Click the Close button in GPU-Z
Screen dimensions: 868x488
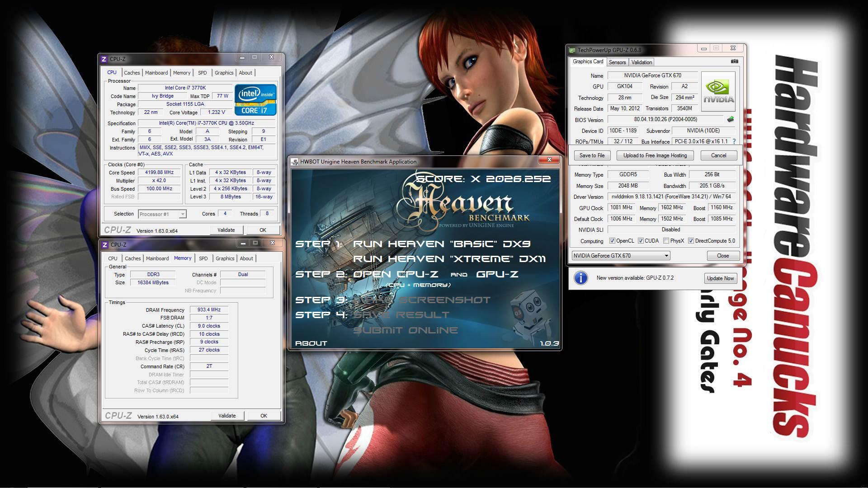[x=723, y=256]
